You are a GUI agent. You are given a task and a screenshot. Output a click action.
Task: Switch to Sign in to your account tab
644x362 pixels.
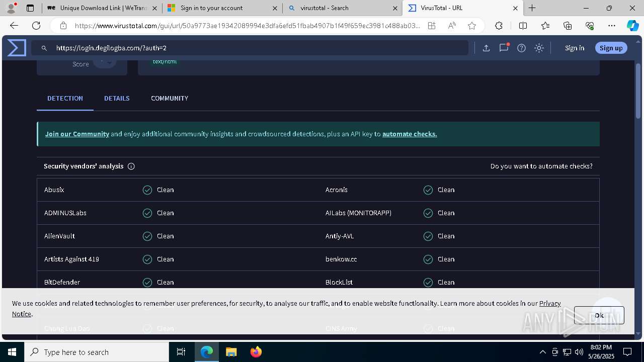pyautogui.click(x=223, y=8)
